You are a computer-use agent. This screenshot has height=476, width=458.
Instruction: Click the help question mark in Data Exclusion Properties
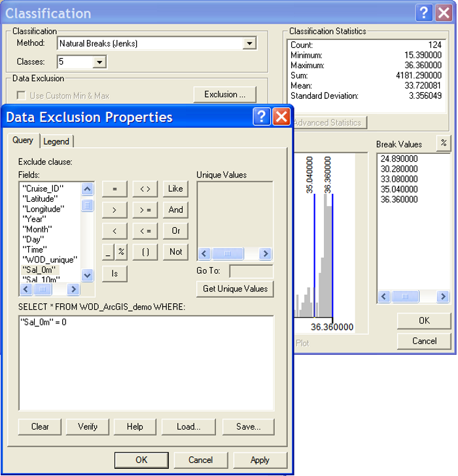(x=261, y=117)
